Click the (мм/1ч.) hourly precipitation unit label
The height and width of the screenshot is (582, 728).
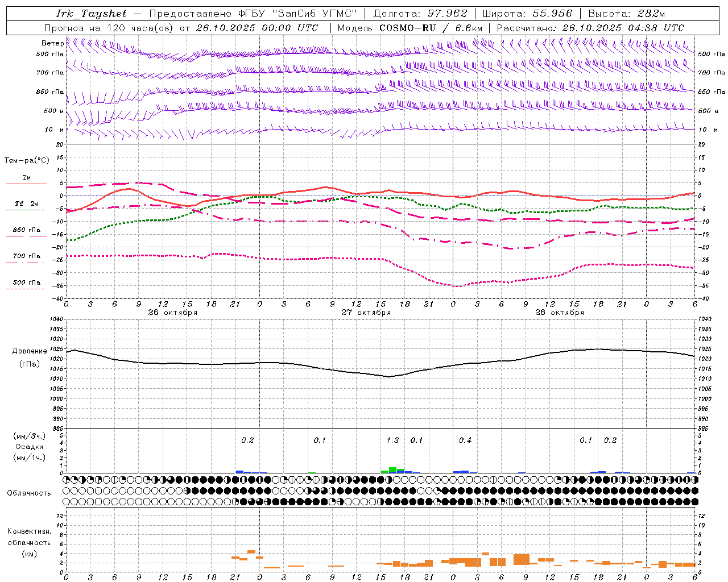tap(30, 458)
